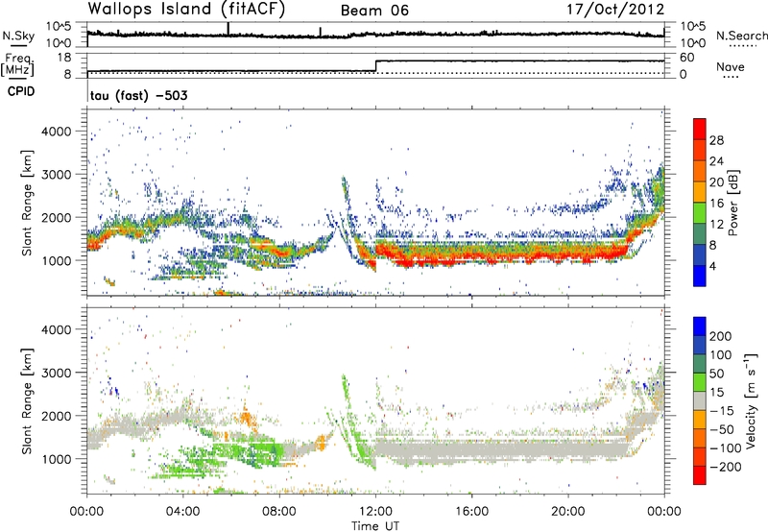Click the "Beam 06" label
768x532 pixels.
click(x=374, y=11)
